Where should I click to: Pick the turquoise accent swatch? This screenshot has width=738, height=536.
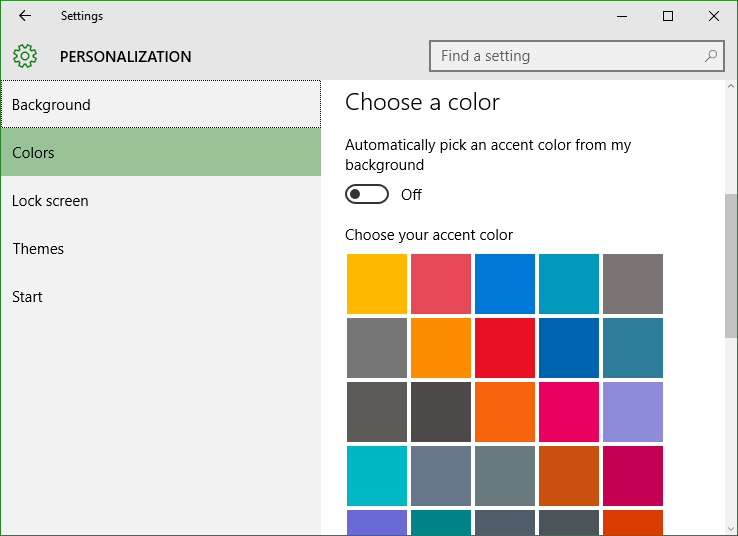[377, 476]
